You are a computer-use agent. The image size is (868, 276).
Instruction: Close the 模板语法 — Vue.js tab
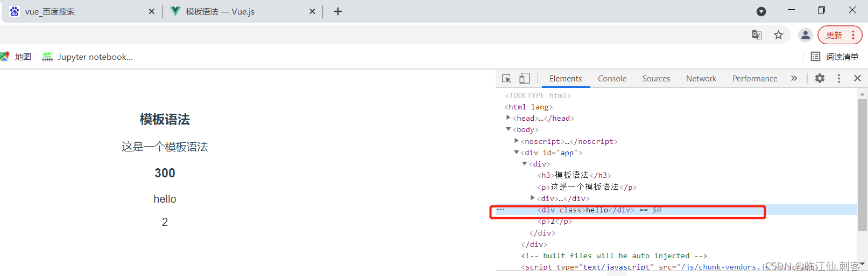[x=312, y=11]
